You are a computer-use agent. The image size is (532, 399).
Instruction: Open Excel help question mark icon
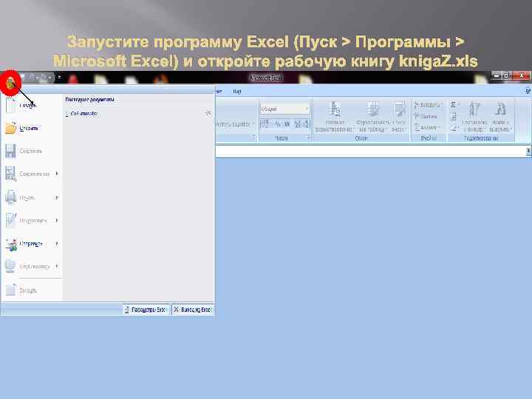tap(528, 91)
